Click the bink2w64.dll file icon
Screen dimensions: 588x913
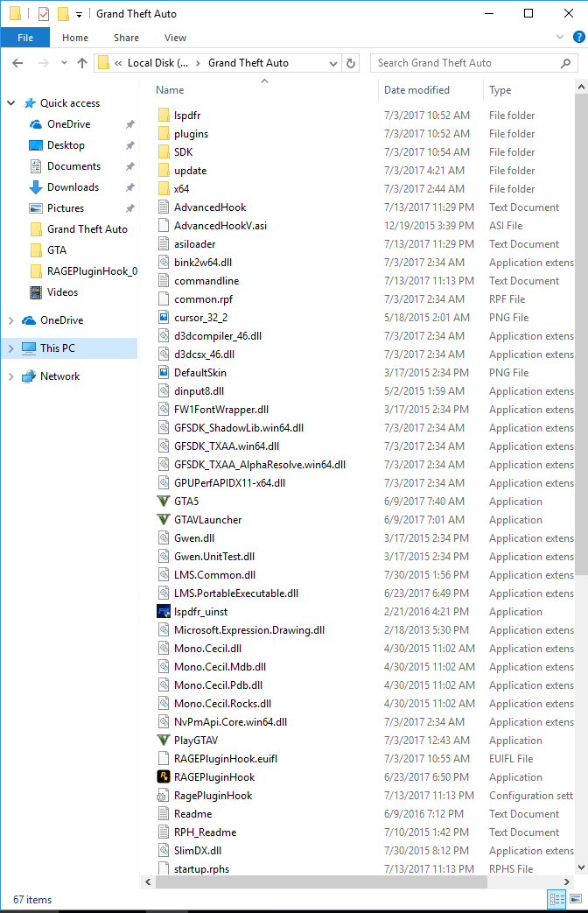coord(164,262)
